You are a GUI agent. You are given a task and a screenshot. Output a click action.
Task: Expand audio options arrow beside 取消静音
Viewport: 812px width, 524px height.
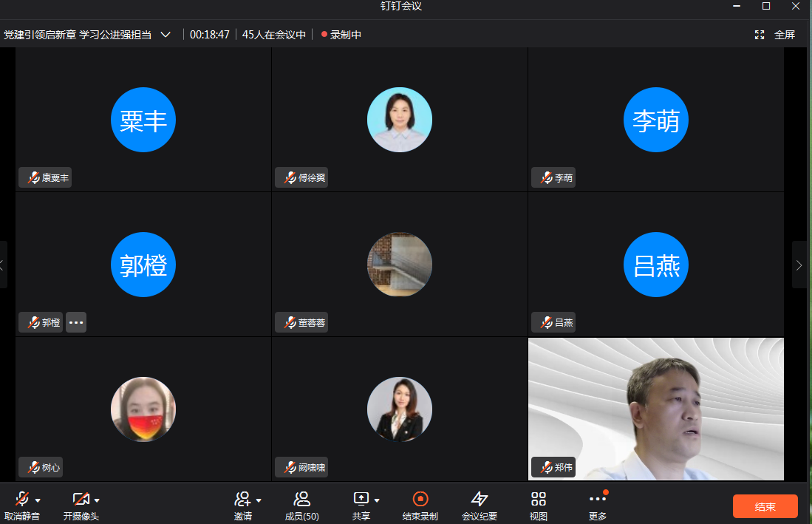click(x=38, y=500)
